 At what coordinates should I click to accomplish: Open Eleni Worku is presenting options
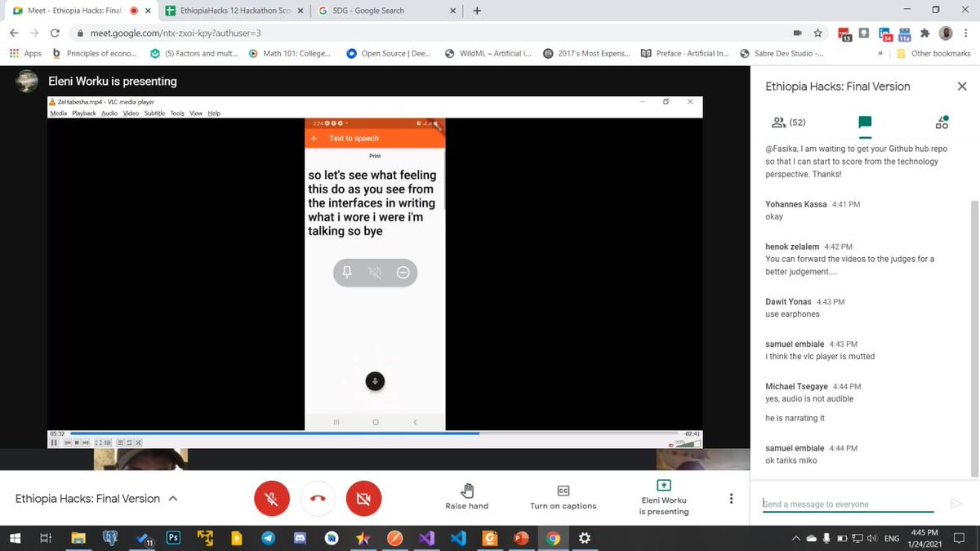663,496
